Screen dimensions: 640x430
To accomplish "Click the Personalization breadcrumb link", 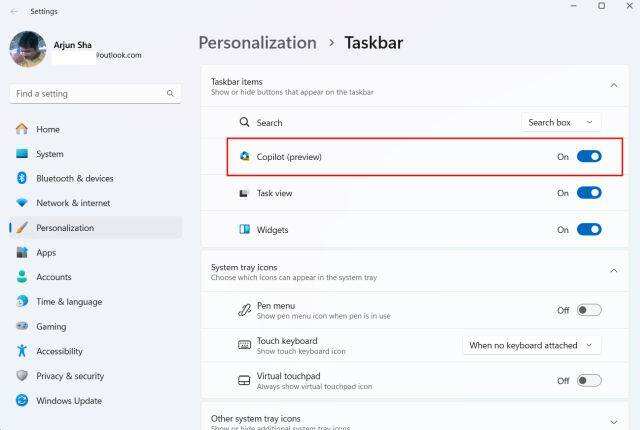I will click(257, 43).
